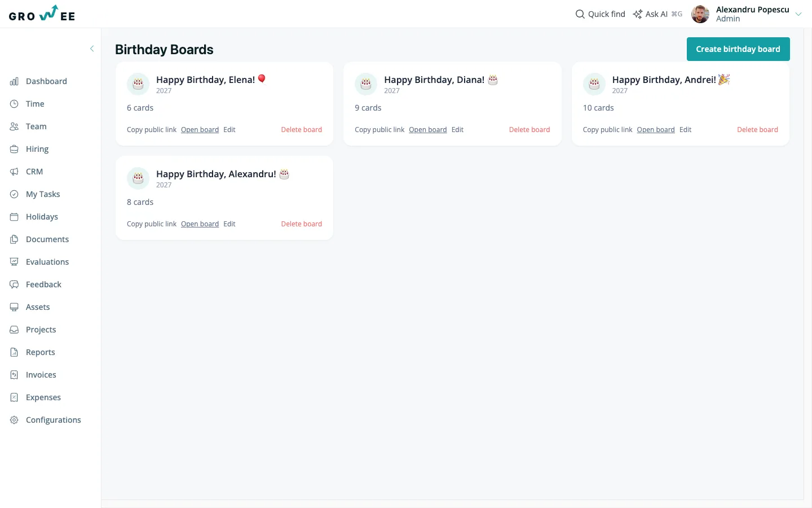The width and height of the screenshot is (812, 508).
Task: Click Create birthday board button
Action: tap(738, 49)
